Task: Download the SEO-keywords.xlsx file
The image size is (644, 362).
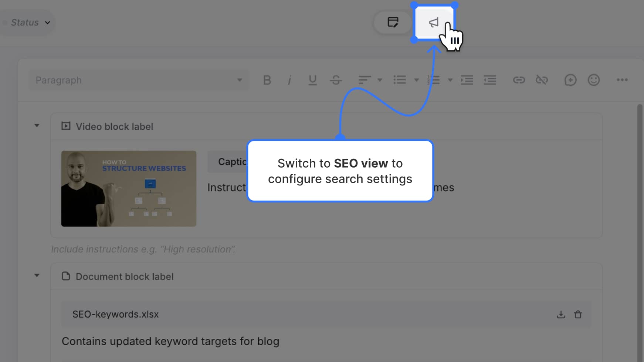Action: tap(561, 314)
